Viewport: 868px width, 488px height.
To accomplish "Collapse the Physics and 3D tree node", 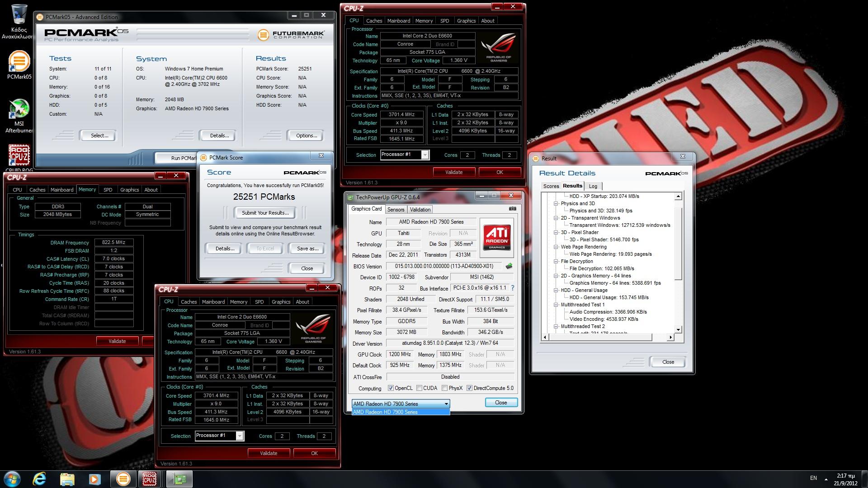I will 556,203.
